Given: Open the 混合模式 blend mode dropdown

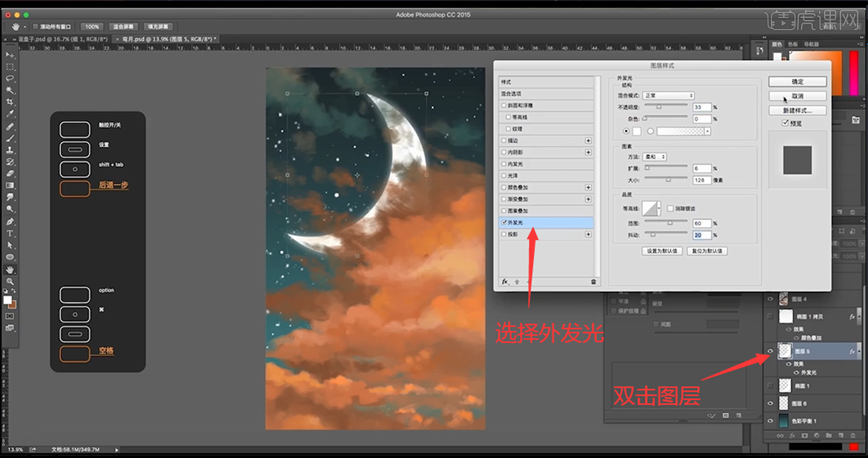Looking at the screenshot, I should click(669, 95).
